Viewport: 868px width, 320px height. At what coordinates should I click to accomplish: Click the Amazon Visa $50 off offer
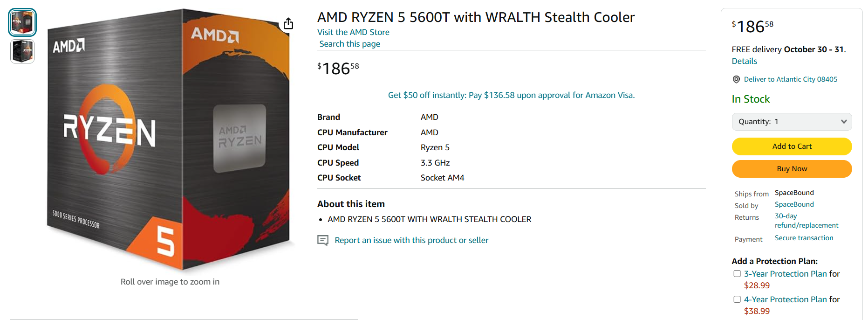511,95
